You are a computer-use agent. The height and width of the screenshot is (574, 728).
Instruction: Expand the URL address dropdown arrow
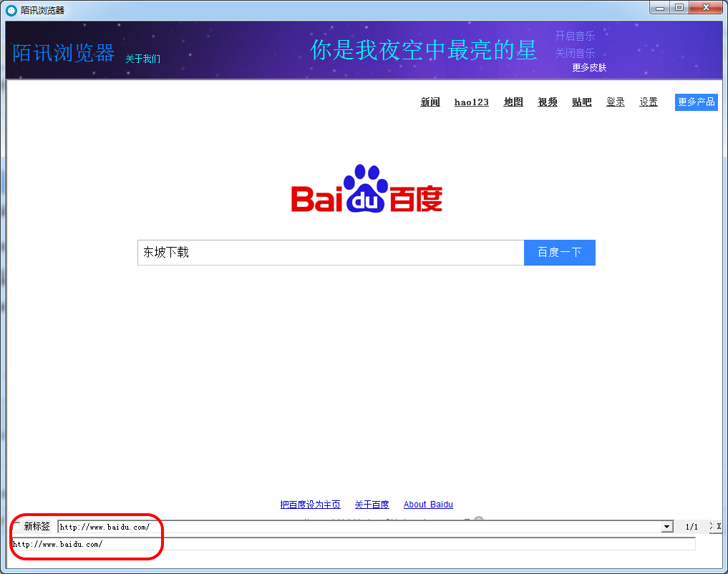[x=667, y=527]
